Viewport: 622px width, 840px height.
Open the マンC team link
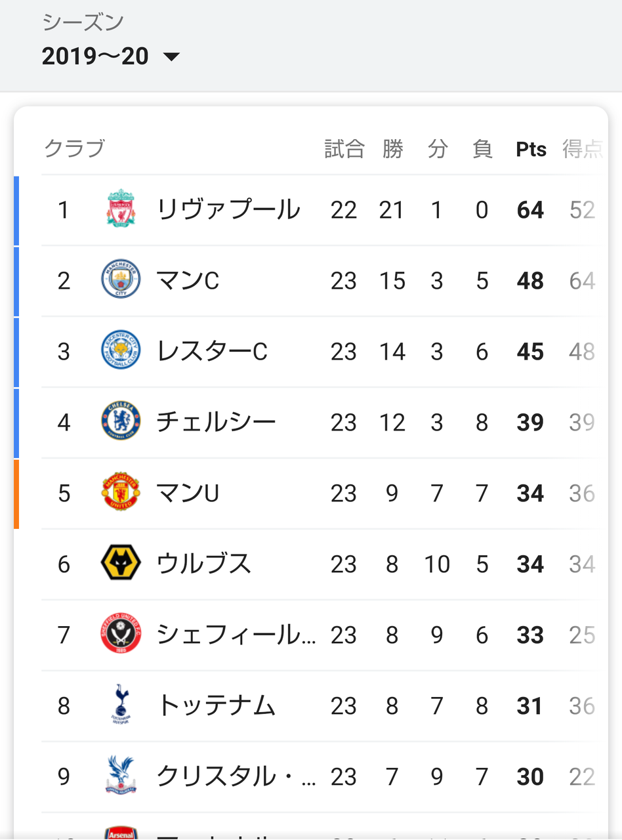[x=188, y=281]
